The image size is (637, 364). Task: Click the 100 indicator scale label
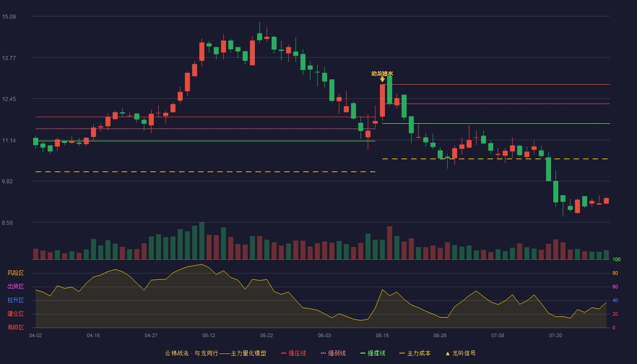point(617,260)
